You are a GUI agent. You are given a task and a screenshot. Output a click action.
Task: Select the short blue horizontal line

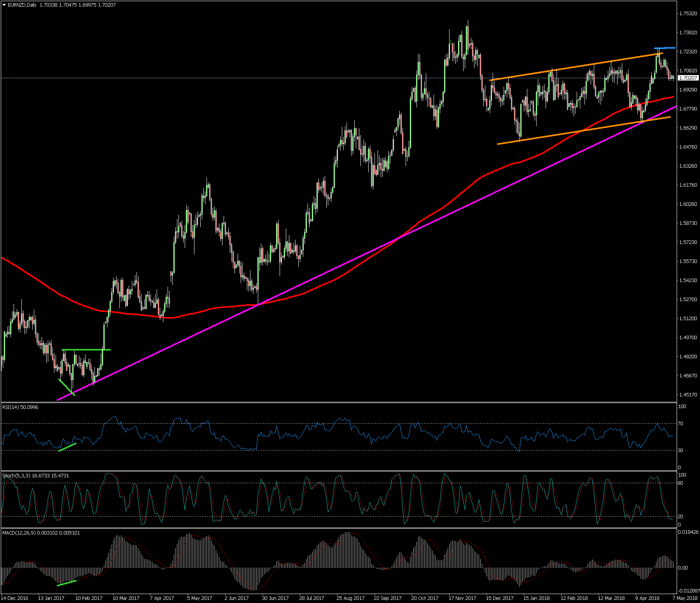point(665,48)
